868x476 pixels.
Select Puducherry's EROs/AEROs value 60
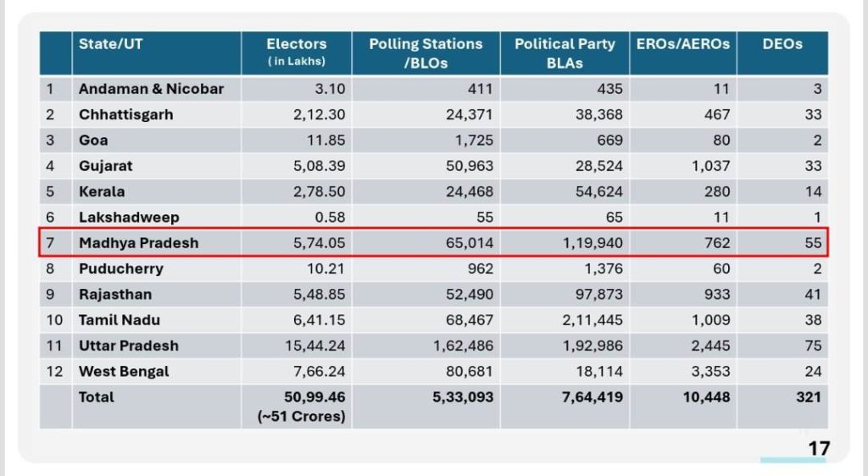click(721, 268)
